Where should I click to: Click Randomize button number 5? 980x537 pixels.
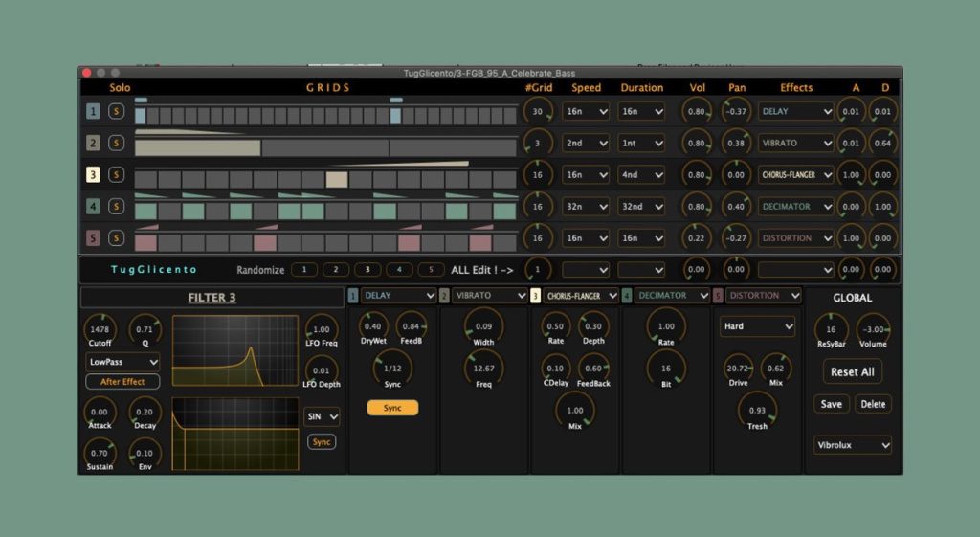coord(431,270)
